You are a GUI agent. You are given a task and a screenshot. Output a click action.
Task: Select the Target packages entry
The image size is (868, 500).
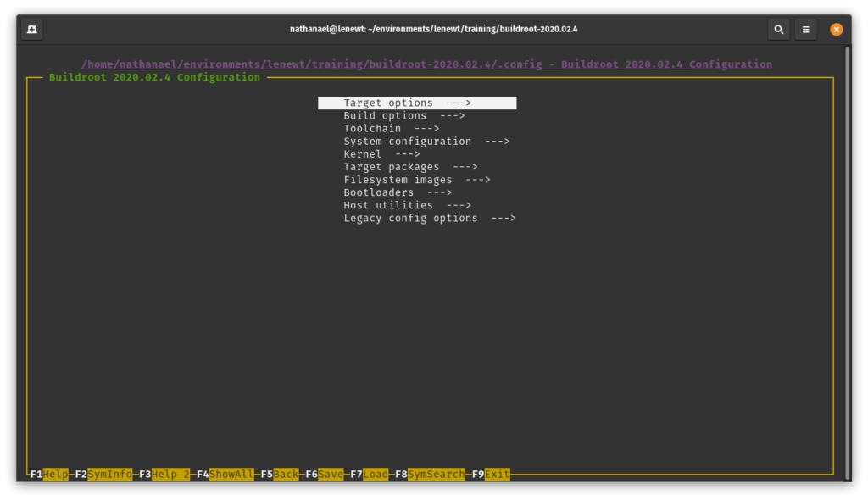point(390,166)
